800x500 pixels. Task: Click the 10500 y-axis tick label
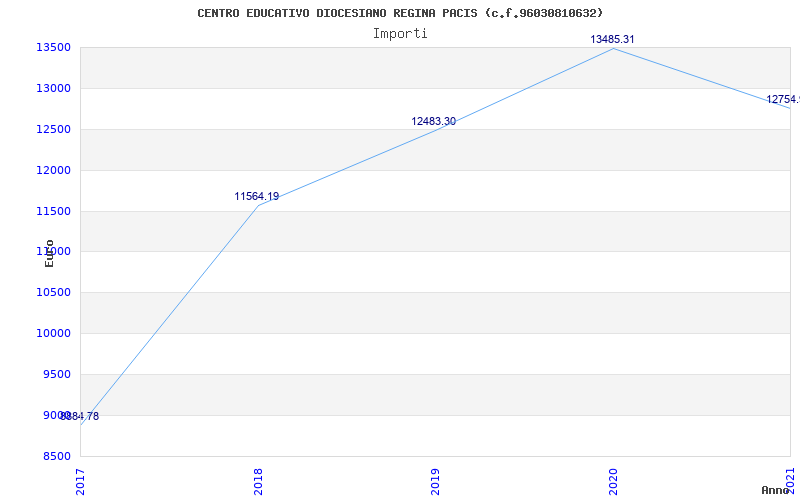52,292
